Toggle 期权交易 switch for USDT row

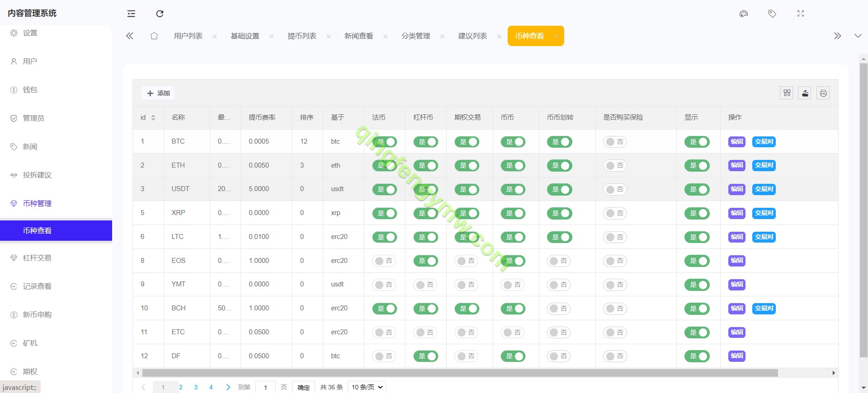coord(467,189)
